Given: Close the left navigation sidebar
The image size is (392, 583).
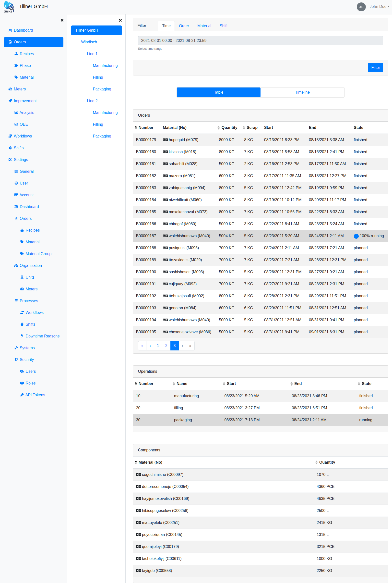Looking at the screenshot, I should pyautogui.click(x=62, y=21).
